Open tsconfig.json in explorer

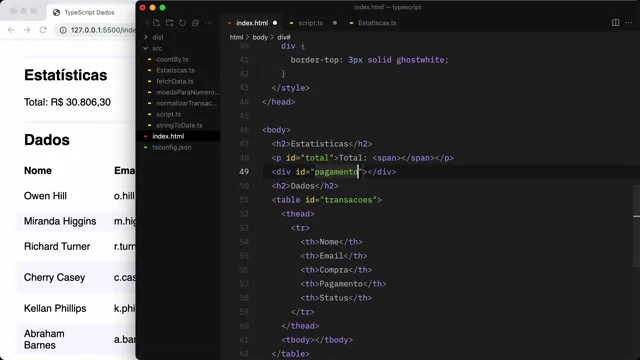171,147
